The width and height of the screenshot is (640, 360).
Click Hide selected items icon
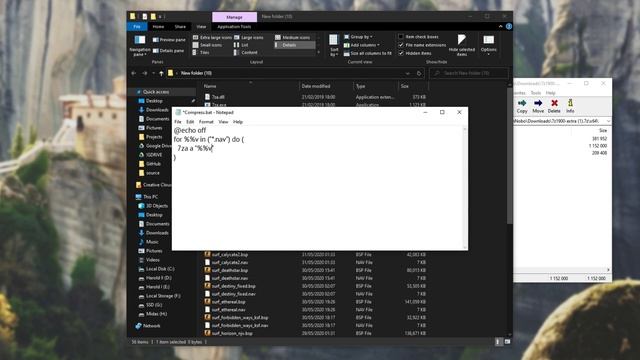(x=462, y=45)
